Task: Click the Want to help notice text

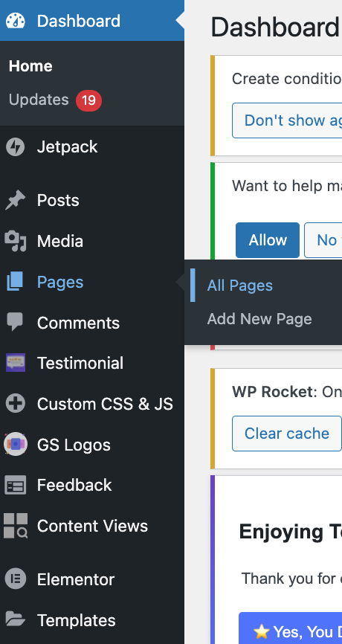Action: pos(286,186)
